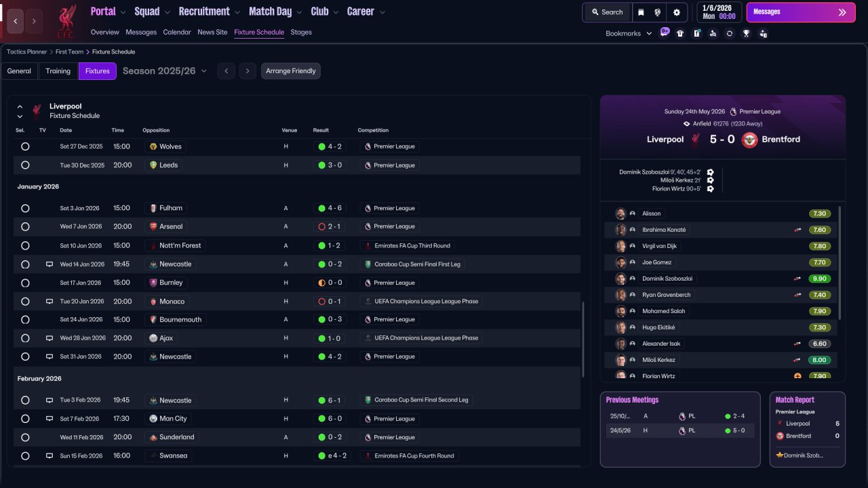868x488 pixels.
Task: Switch to the Training tab
Action: tap(58, 71)
